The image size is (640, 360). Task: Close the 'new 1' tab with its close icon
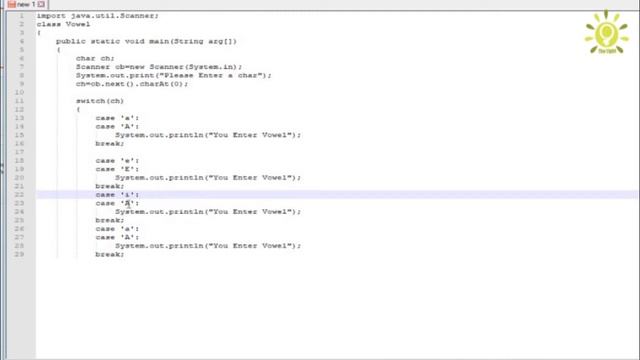coord(41,4)
